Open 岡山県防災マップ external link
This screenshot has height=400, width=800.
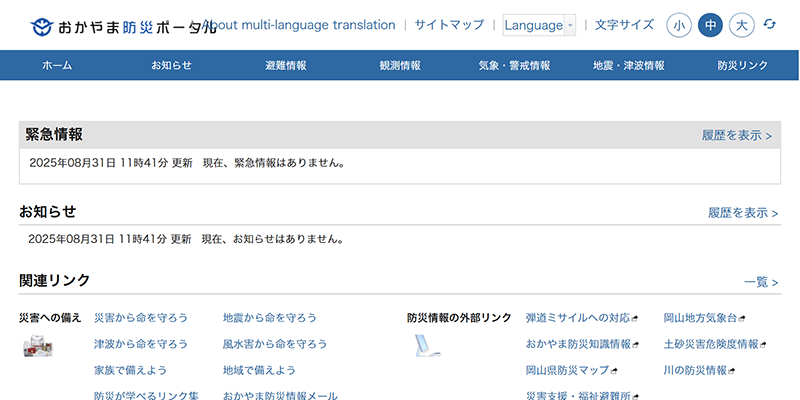click(571, 370)
